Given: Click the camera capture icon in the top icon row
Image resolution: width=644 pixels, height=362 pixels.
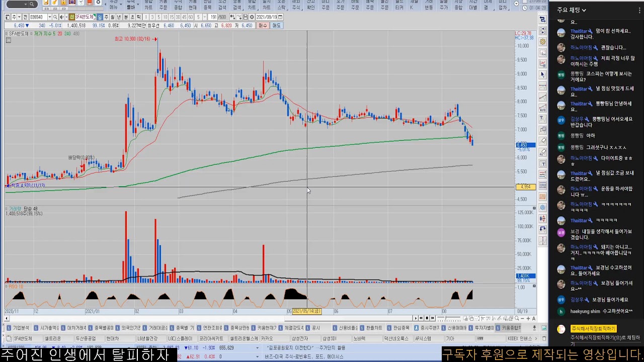Looking at the screenshot, I should tap(72, 3).
